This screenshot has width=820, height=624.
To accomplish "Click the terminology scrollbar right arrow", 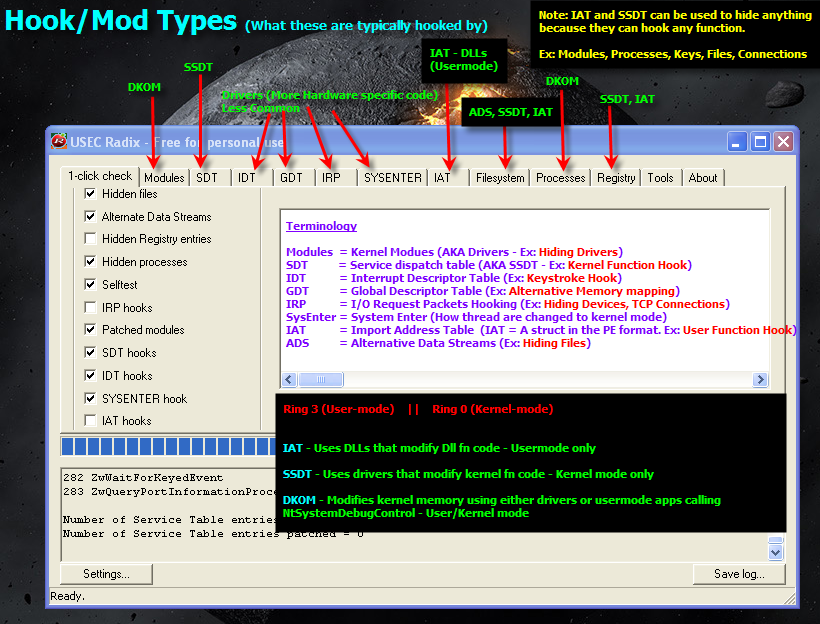I will point(760,379).
